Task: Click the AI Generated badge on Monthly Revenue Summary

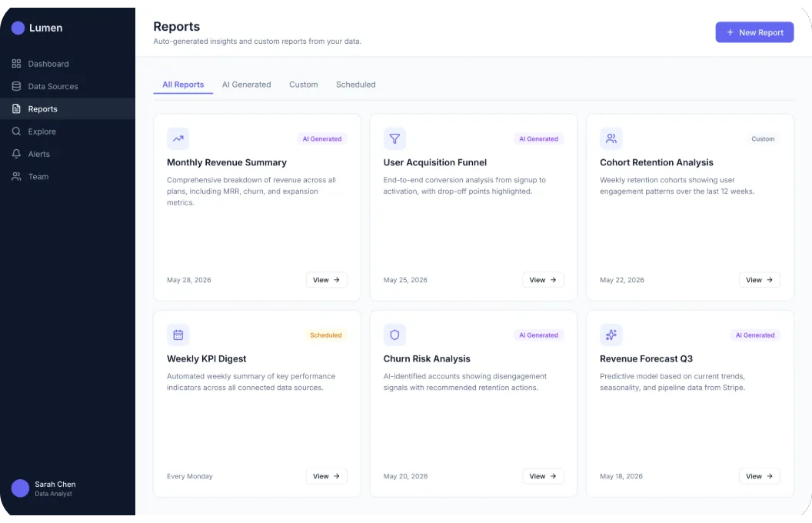Action: [x=322, y=138]
